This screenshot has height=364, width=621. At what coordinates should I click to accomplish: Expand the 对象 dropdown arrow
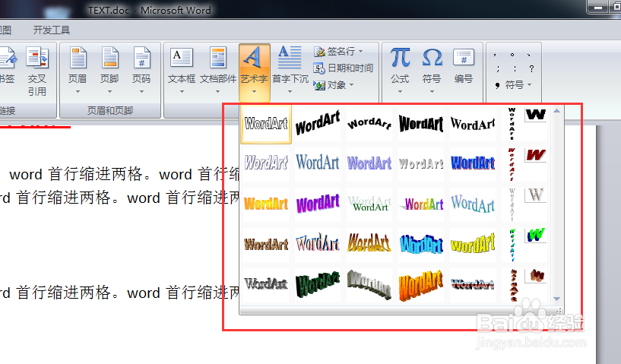tap(351, 85)
